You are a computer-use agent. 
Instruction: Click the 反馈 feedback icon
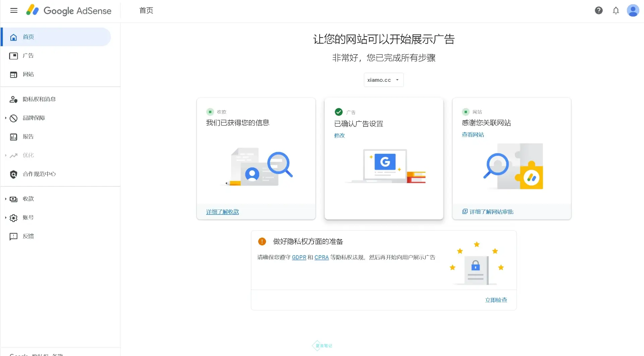[13, 236]
